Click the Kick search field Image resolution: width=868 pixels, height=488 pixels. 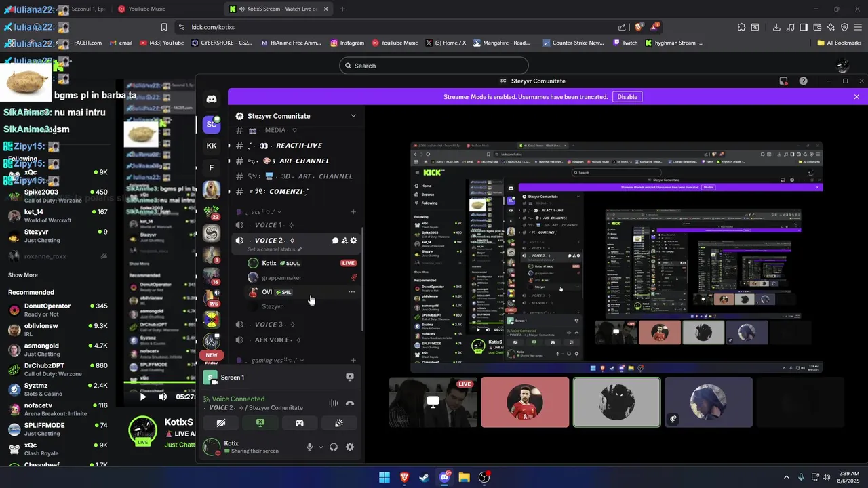coord(434,66)
